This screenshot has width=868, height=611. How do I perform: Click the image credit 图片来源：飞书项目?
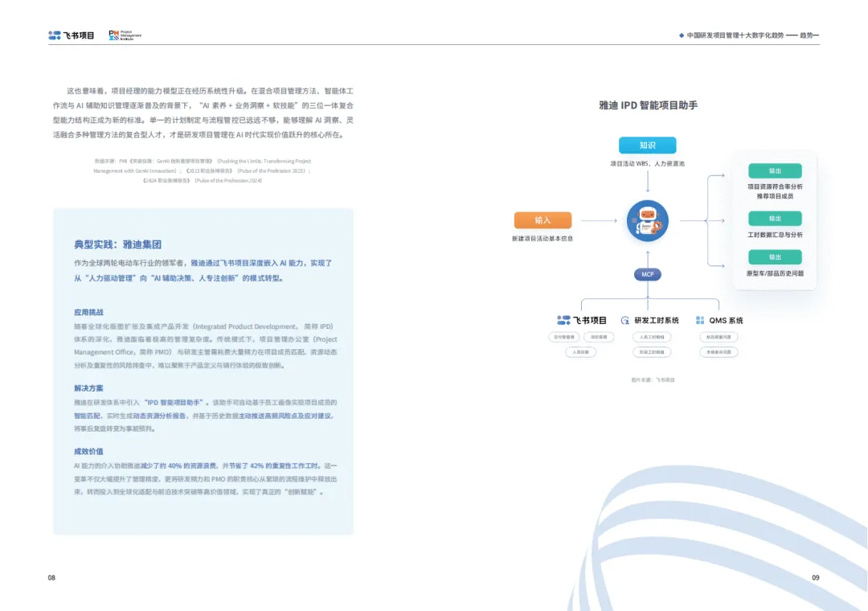click(x=653, y=380)
